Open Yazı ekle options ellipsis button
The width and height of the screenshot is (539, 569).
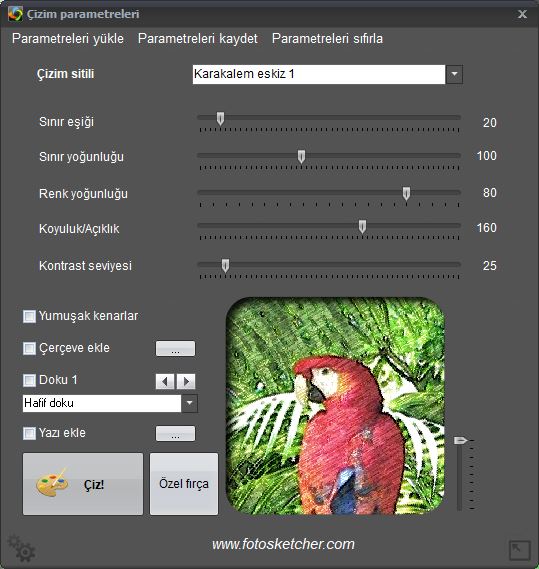coord(175,433)
